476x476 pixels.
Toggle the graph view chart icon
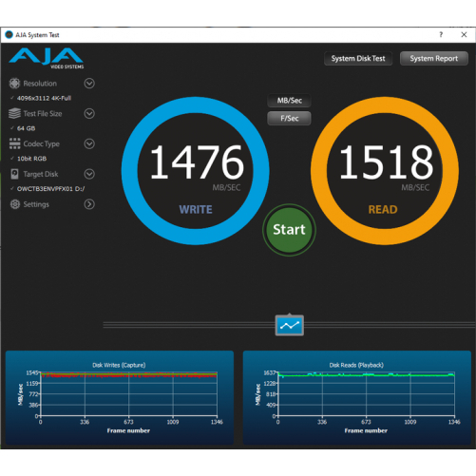(x=289, y=325)
